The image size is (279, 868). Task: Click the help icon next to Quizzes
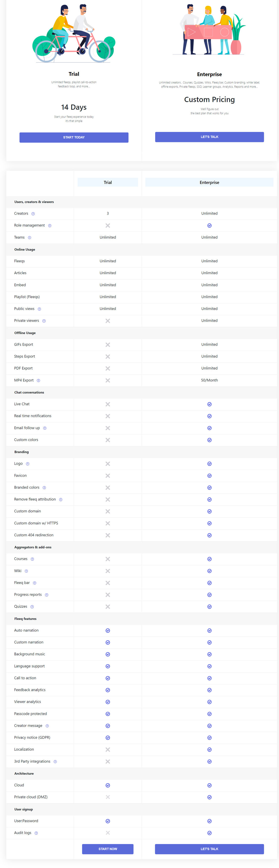point(32,606)
